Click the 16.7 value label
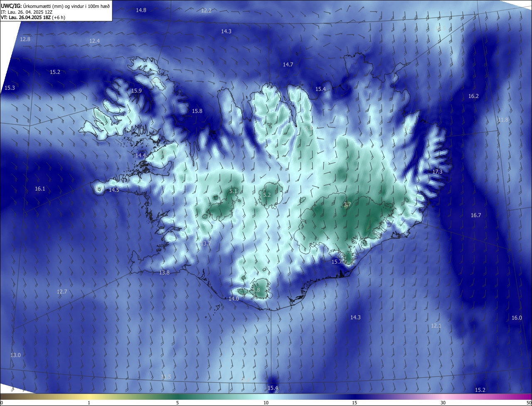 coord(475,215)
